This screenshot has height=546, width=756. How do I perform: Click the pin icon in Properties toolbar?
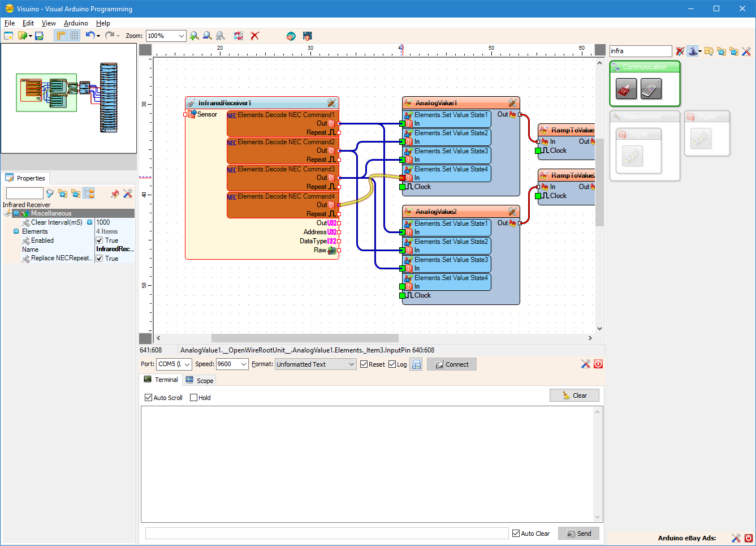tap(115, 194)
